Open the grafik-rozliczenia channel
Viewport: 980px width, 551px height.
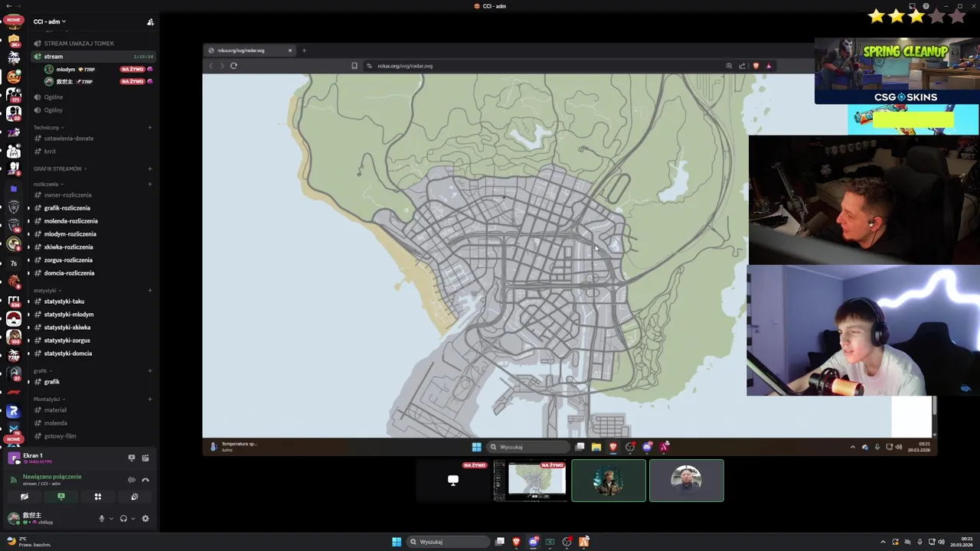[x=93, y=208]
